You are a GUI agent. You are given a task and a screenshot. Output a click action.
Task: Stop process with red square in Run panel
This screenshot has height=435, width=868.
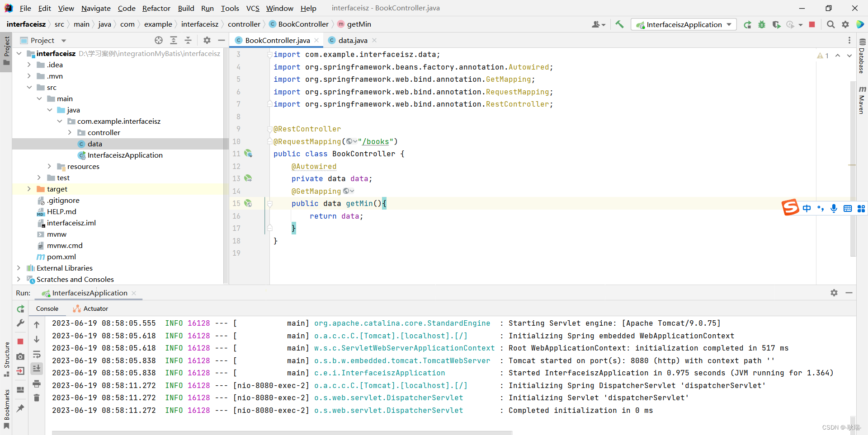coord(20,341)
